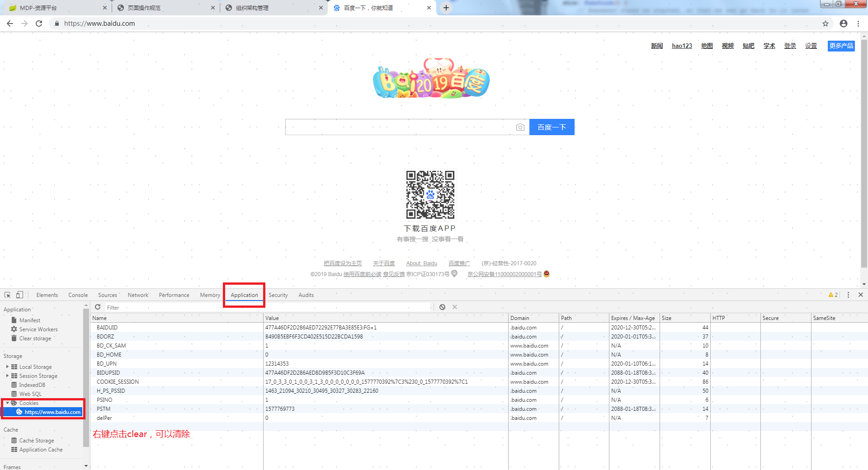
Task: Reload baidu.com with the browser refresh icon
Action: tap(39, 23)
